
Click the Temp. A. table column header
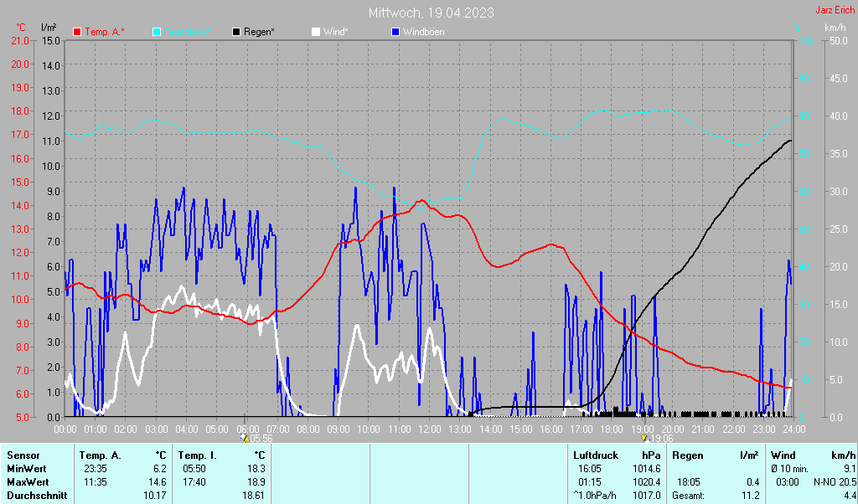(x=100, y=455)
